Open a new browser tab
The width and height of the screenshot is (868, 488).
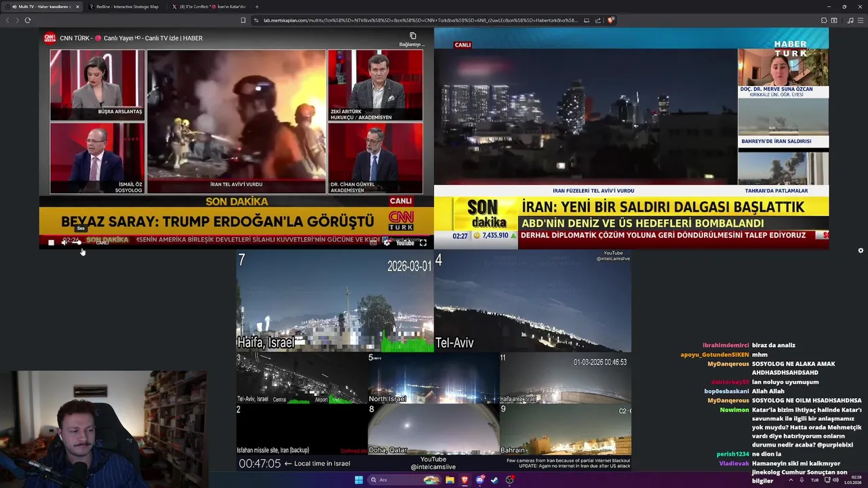click(256, 7)
